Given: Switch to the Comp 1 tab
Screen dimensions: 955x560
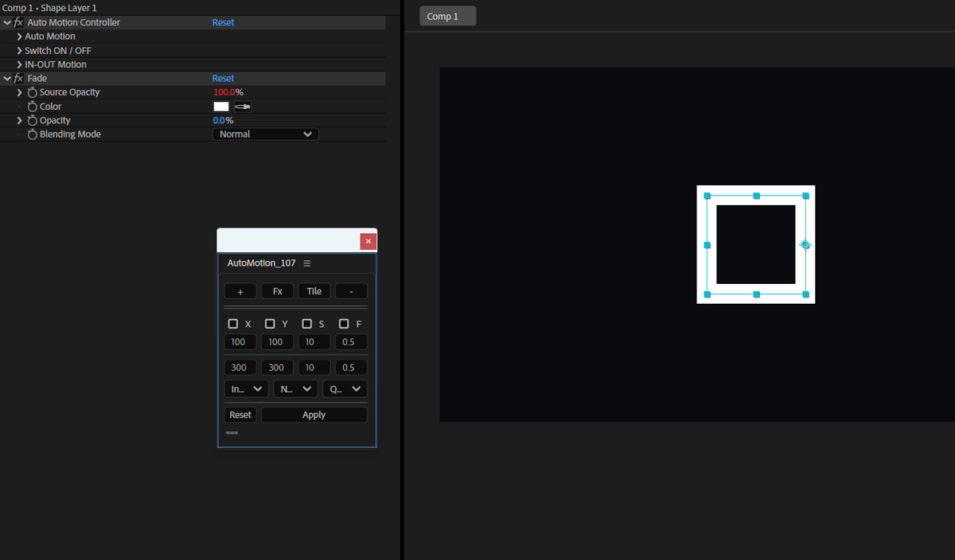Looking at the screenshot, I should pos(448,16).
